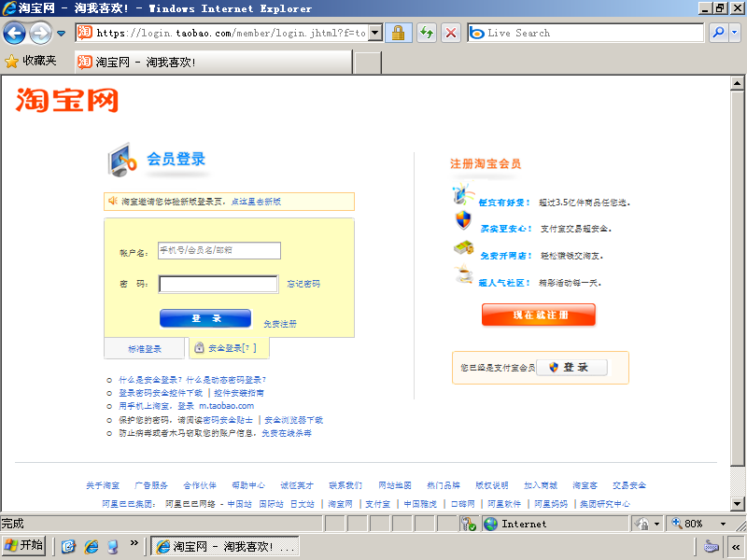Click the 帐户名 username input field
Screen dimensions: 747x560
coord(219,250)
